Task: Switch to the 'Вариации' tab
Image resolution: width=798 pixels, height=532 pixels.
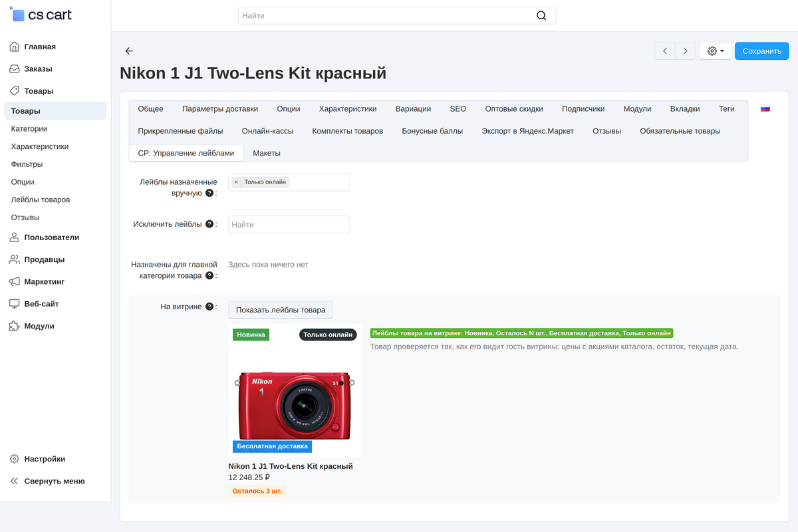Action: pyautogui.click(x=413, y=109)
